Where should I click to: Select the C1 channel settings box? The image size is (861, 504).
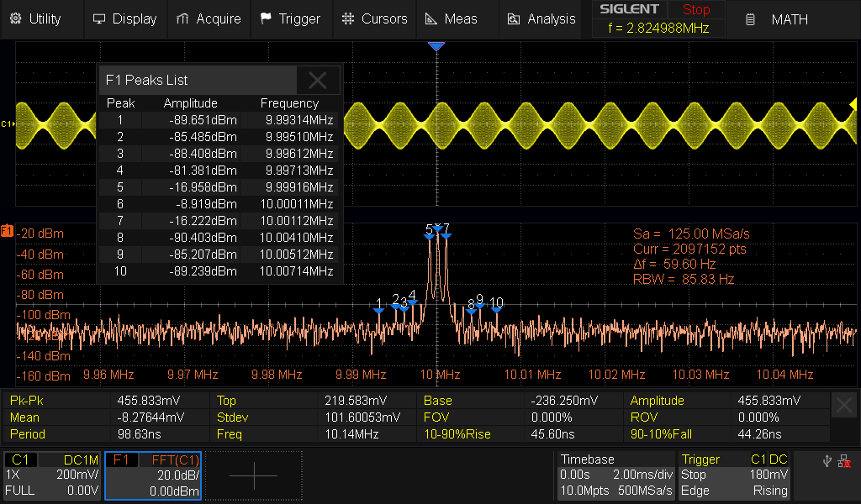tap(52, 475)
